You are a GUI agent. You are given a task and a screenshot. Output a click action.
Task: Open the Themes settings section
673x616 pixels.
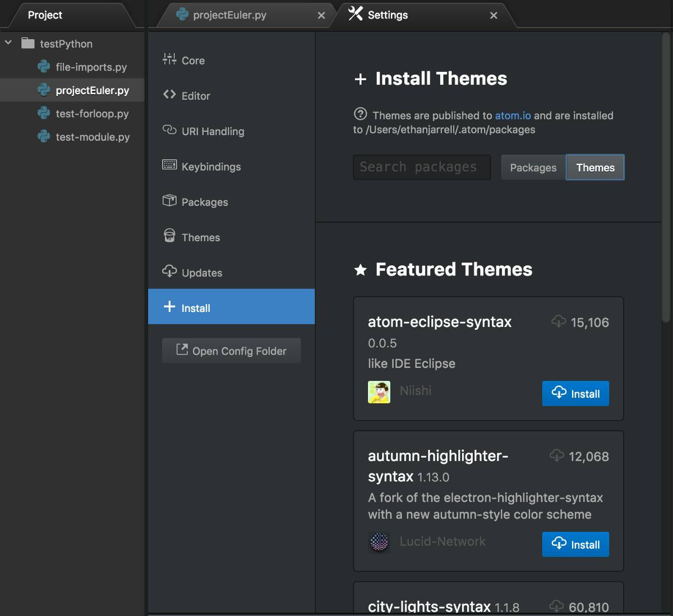click(x=200, y=237)
